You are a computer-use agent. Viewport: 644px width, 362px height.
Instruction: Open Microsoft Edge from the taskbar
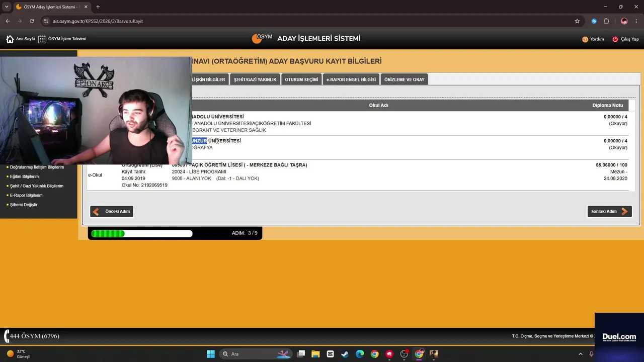coord(360,354)
